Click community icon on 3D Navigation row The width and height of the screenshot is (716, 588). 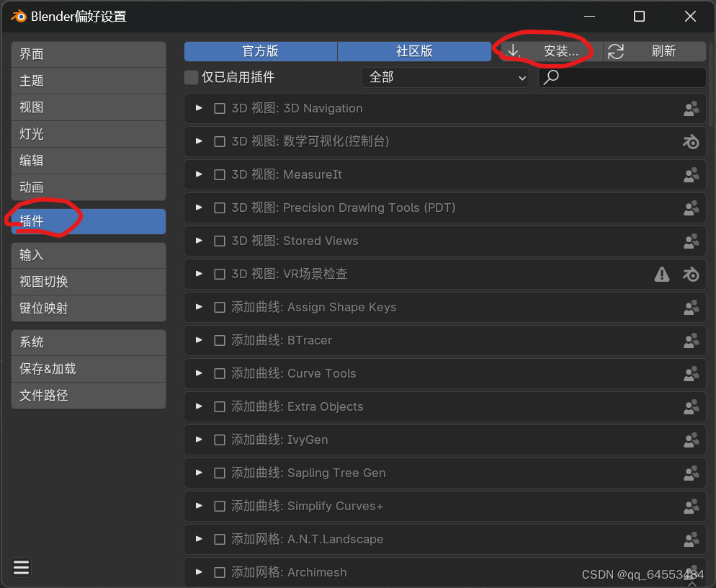tap(691, 108)
